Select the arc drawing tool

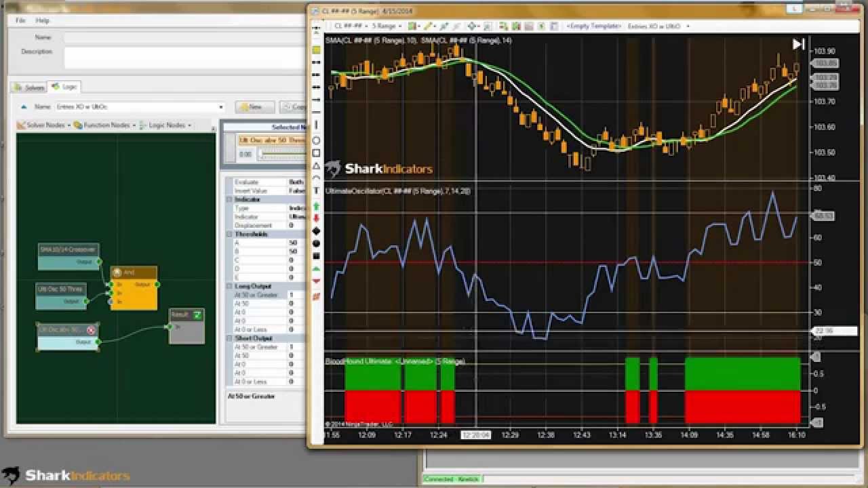click(x=316, y=178)
